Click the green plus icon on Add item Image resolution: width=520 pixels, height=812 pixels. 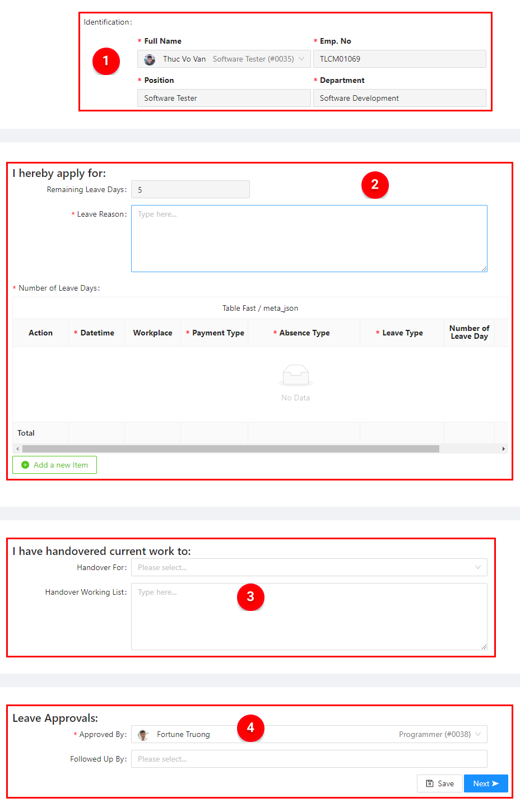tap(25, 465)
